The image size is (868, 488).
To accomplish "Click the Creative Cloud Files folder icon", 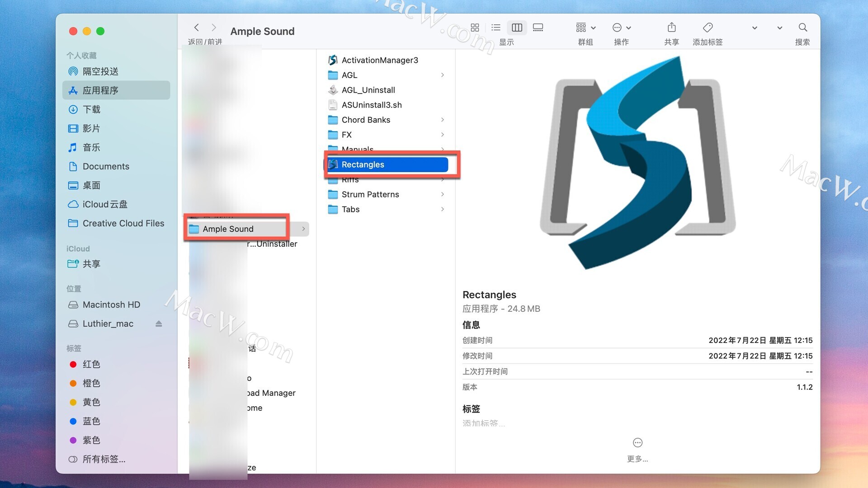I will click(73, 223).
